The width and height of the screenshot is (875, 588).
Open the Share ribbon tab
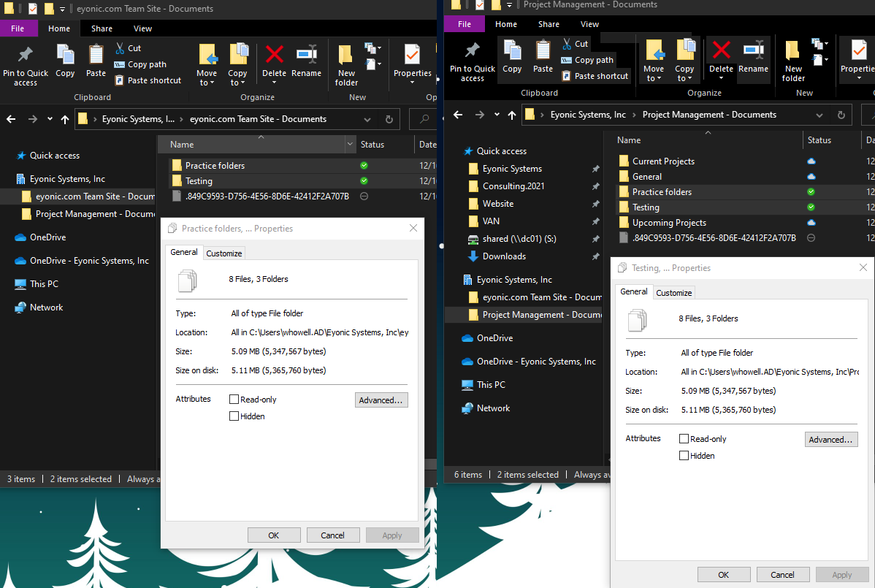tap(101, 28)
